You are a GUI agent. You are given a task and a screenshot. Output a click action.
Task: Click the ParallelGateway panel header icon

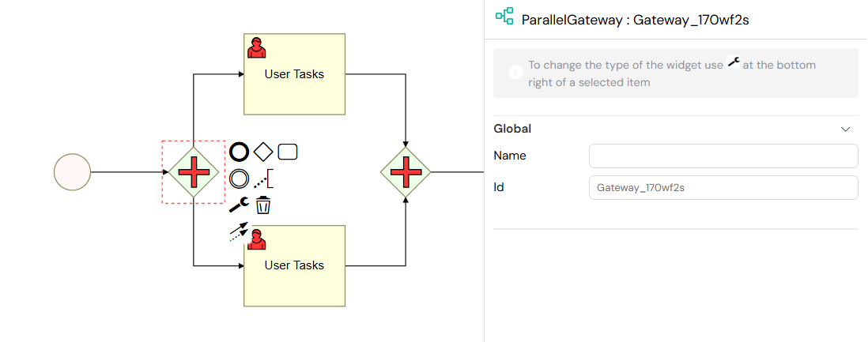[504, 16]
